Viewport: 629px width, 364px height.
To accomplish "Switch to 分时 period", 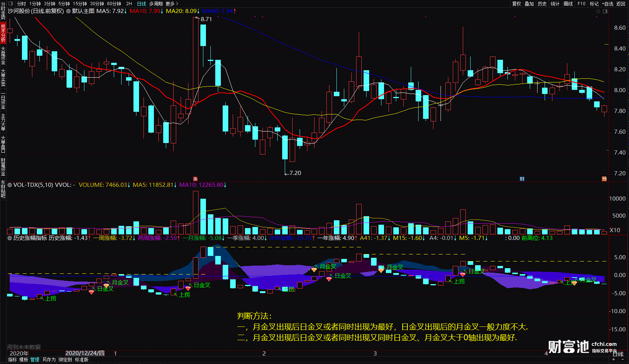I will pyautogui.click(x=22, y=4).
